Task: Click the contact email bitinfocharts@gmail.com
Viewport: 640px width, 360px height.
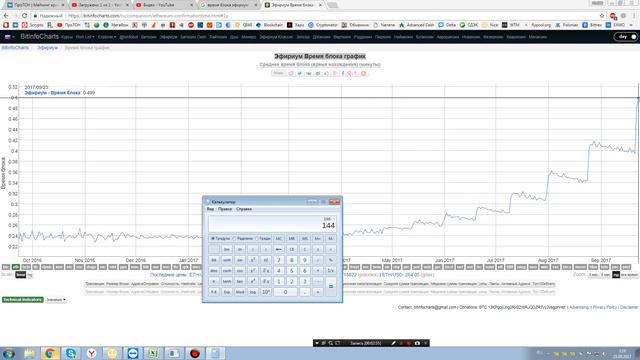Action: [x=435, y=307]
